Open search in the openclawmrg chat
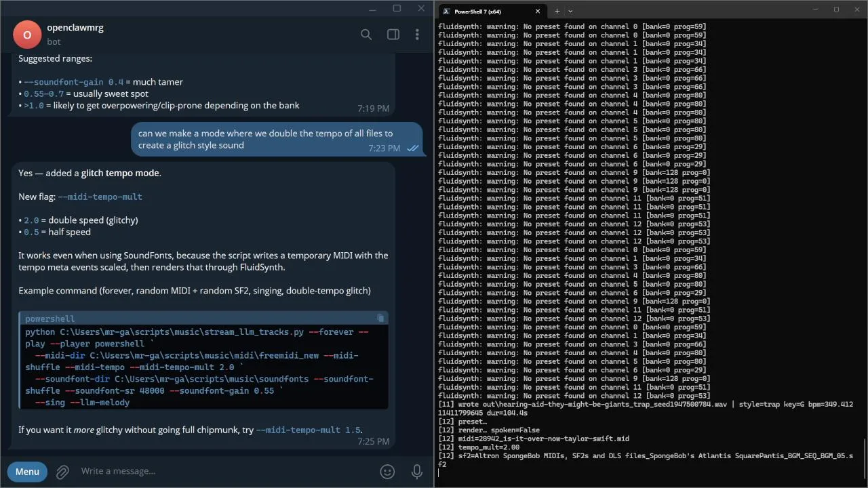The image size is (868, 488). [366, 35]
